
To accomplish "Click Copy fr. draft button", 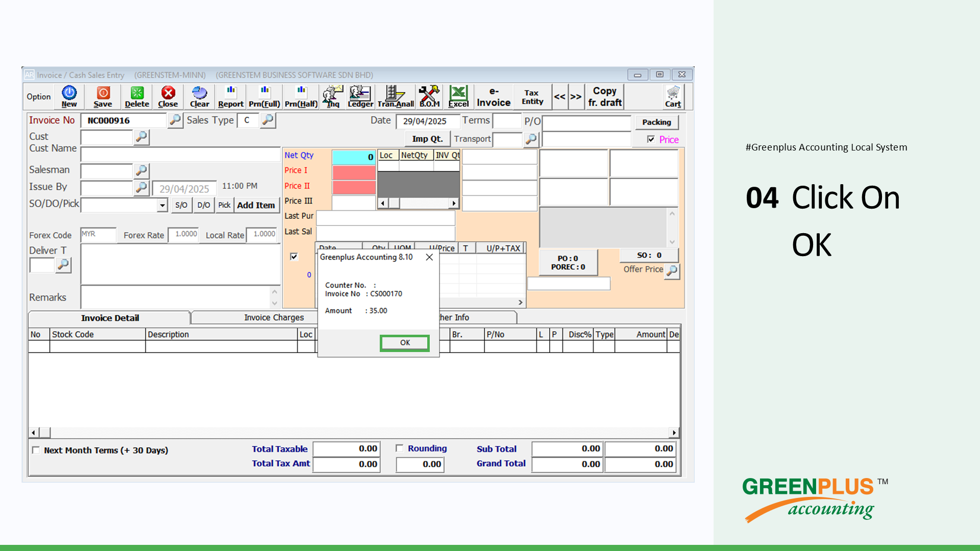I will click(x=605, y=97).
